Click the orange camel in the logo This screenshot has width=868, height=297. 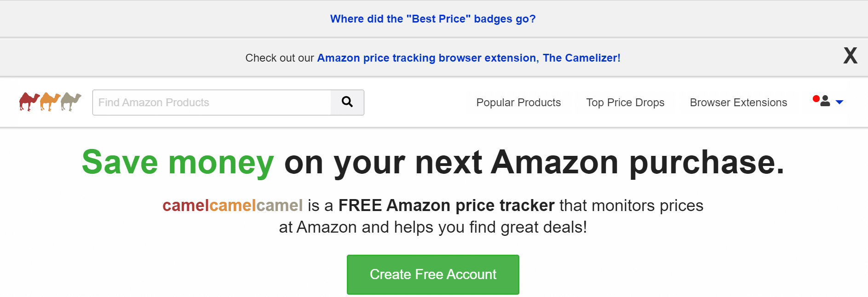50,102
